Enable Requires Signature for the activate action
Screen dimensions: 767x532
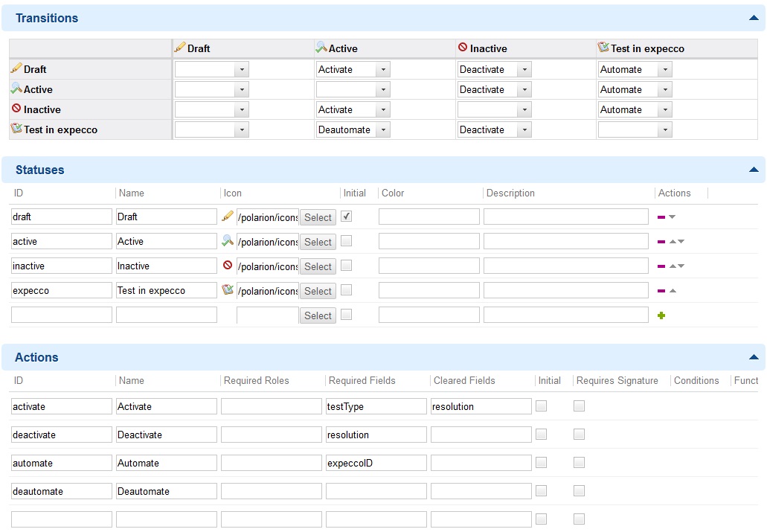coord(579,406)
